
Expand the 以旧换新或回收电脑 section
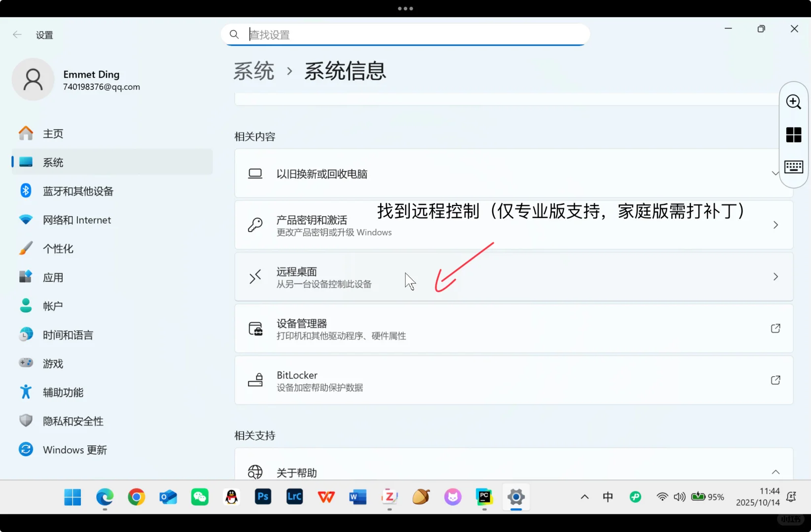pyautogui.click(x=776, y=173)
